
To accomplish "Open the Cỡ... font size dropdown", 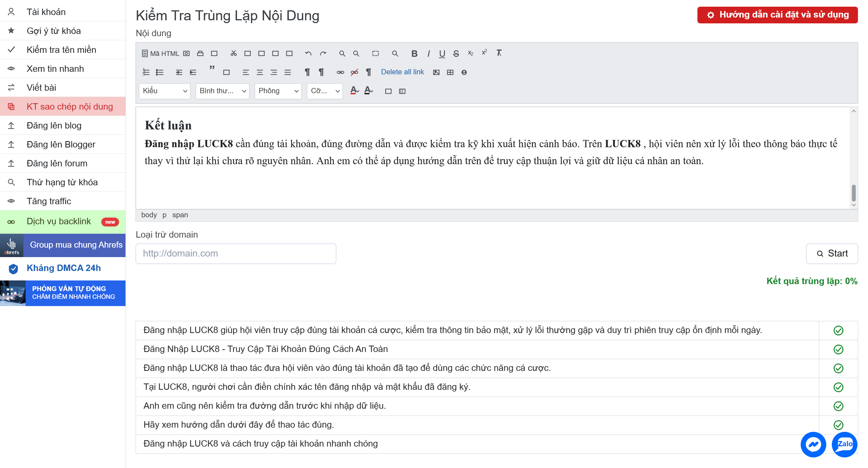I will click(x=325, y=91).
